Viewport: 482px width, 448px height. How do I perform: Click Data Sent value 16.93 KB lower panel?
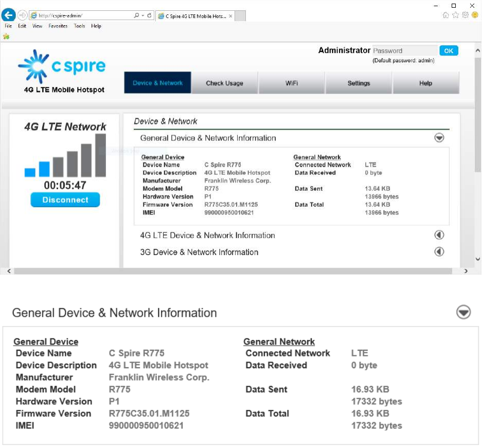point(370,389)
